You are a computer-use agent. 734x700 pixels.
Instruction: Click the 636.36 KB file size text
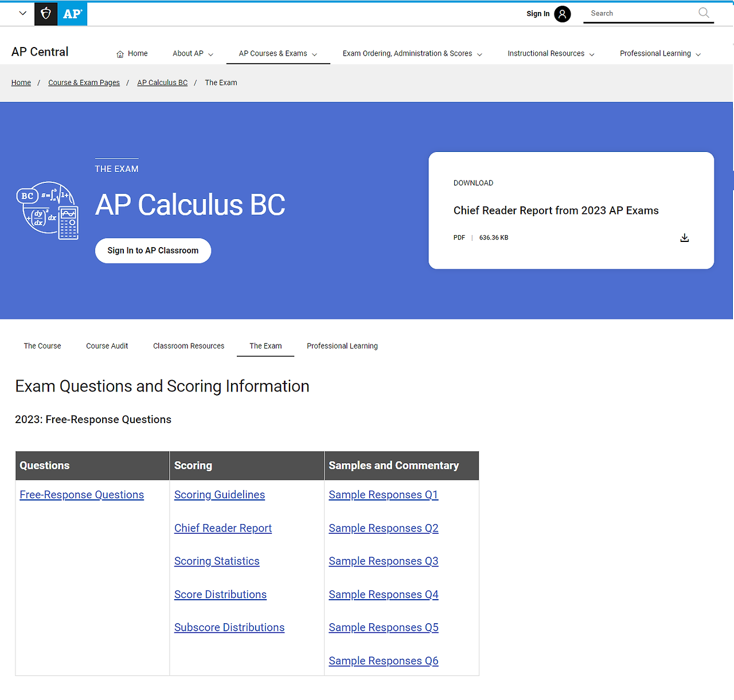[494, 237]
